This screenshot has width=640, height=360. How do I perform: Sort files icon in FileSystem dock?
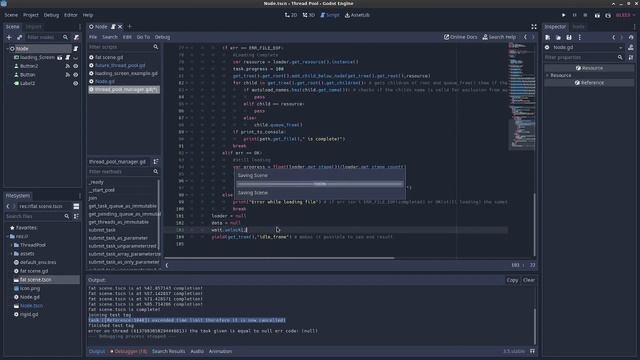coord(76,216)
